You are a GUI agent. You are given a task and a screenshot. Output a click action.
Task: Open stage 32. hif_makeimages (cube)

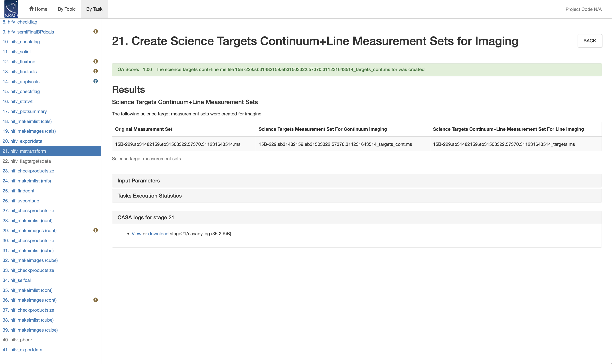click(30, 260)
